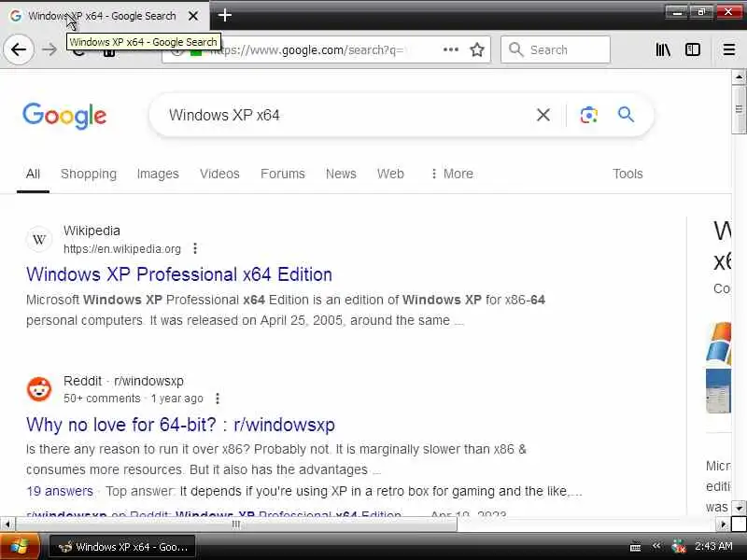Open the Library icon in toolbar
Screen dimensions: 747x560
[x=663, y=49]
